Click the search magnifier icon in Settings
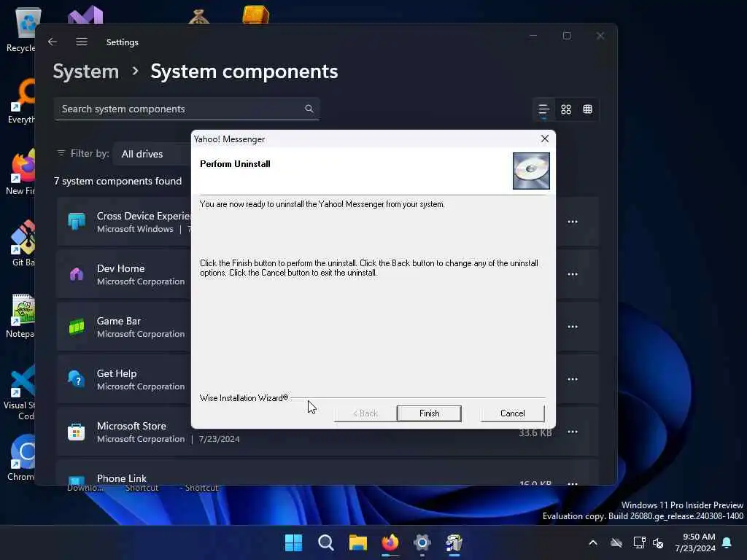The height and width of the screenshot is (560, 747). click(x=309, y=109)
